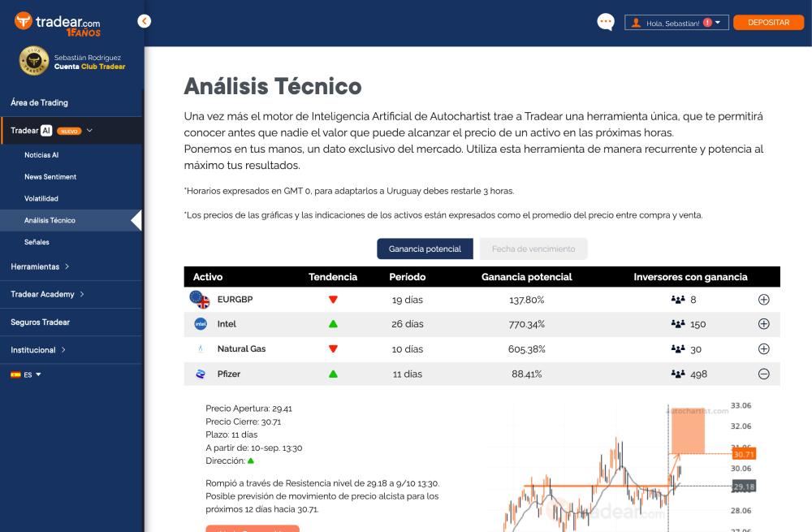
Task: Click the Spanish flag icon
Action: tap(15, 374)
